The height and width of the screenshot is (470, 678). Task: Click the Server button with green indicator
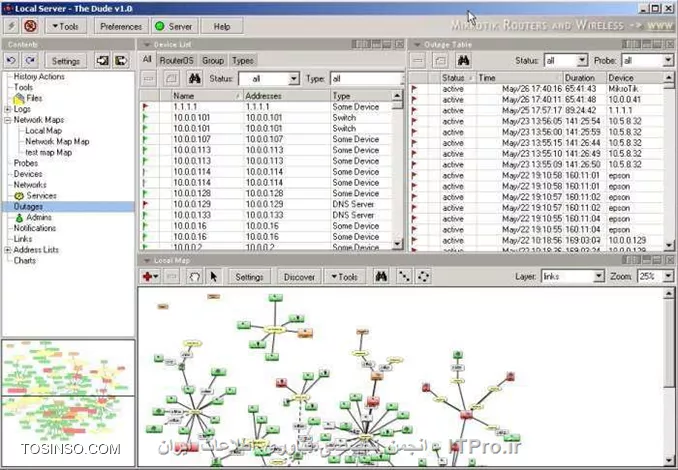(175, 26)
